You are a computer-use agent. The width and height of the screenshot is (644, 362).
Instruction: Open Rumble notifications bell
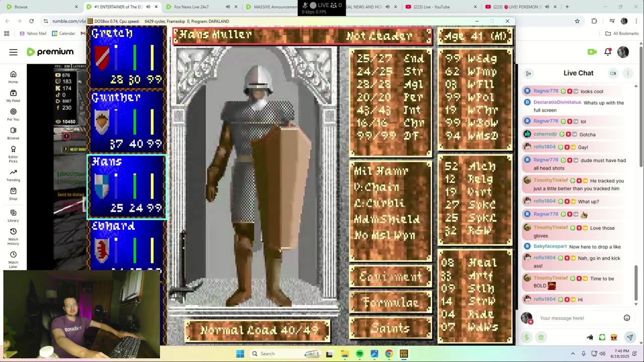pyautogui.click(x=608, y=52)
